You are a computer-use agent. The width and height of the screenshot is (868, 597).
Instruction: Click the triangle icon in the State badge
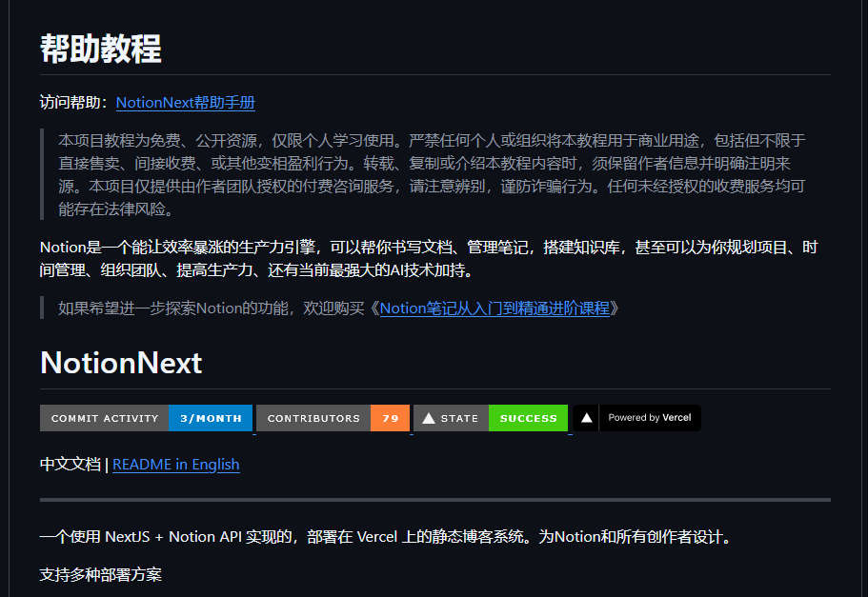(x=429, y=418)
